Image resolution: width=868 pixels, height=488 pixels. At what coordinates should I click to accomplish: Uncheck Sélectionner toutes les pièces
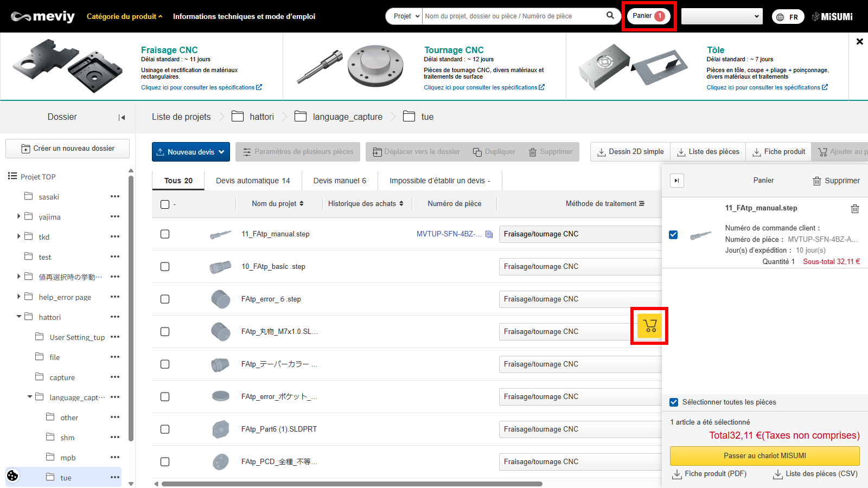click(674, 402)
